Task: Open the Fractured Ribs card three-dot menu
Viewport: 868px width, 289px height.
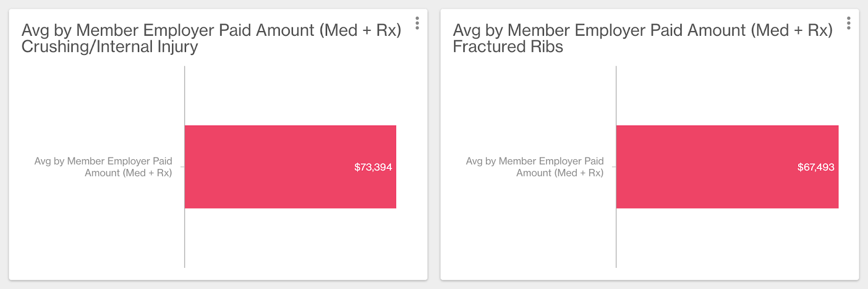Action: point(848,23)
